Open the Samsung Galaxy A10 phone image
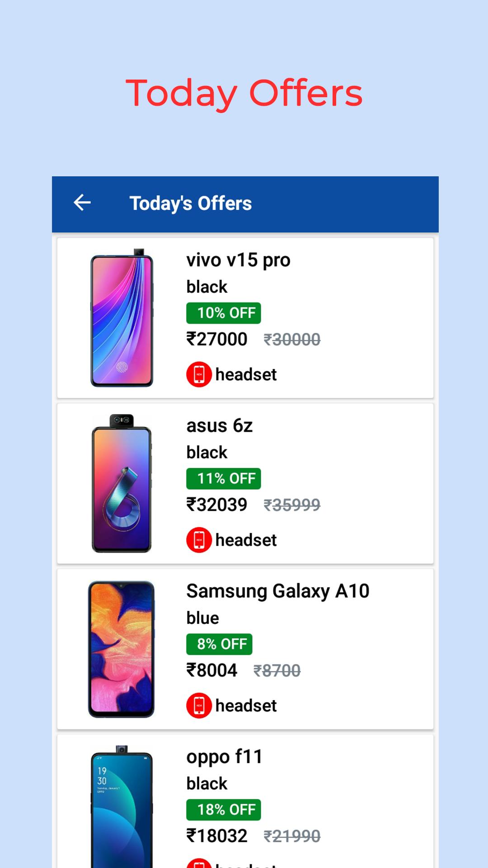488x868 pixels. click(x=121, y=649)
